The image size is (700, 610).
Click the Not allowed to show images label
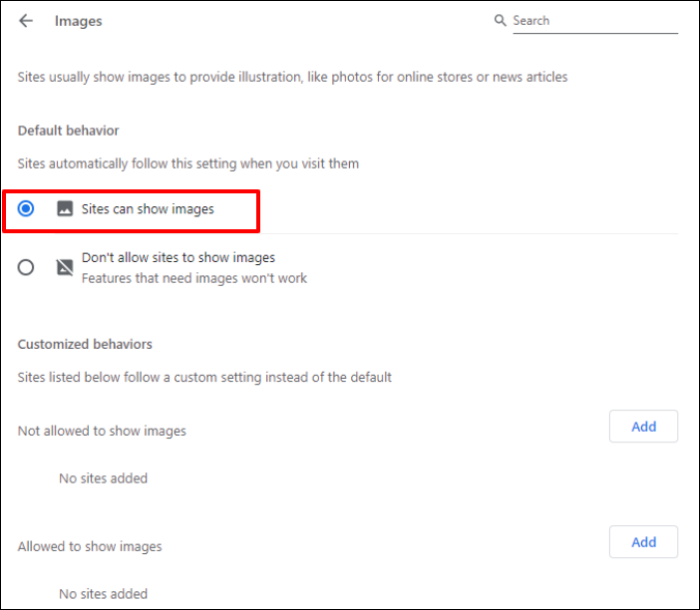pos(102,432)
